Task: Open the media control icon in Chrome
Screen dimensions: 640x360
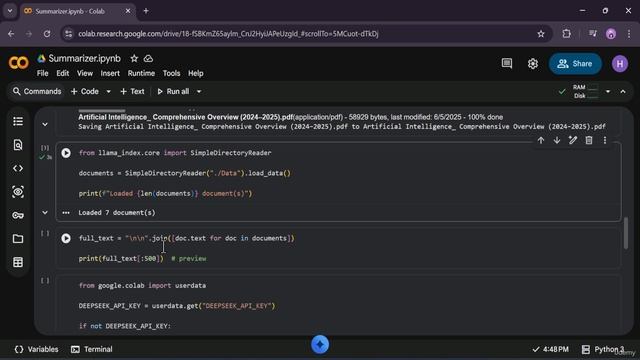Action: (x=593, y=34)
